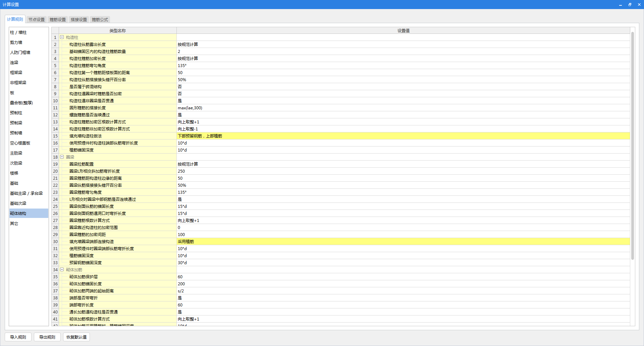Screen dimensions: 644x346
Task: Edit value 135° for 构造柱箍筋弯勾角度
Action: pyautogui.click(x=403, y=65)
